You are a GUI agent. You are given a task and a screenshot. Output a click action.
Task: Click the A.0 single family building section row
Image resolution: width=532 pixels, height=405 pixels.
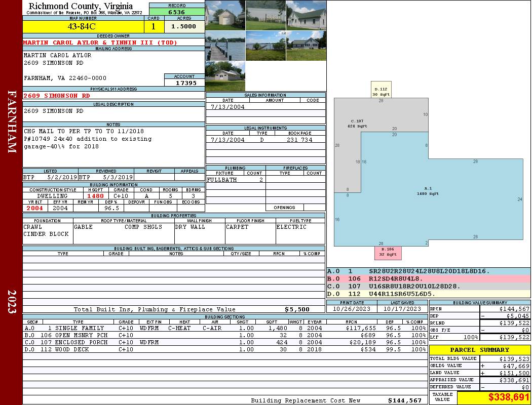tap(225, 328)
